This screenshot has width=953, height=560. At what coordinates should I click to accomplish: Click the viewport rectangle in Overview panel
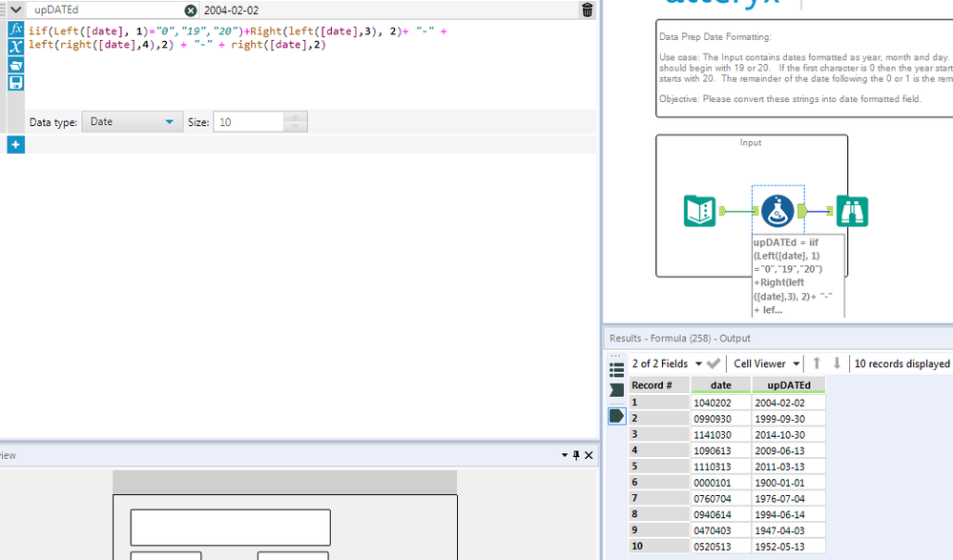(284, 528)
